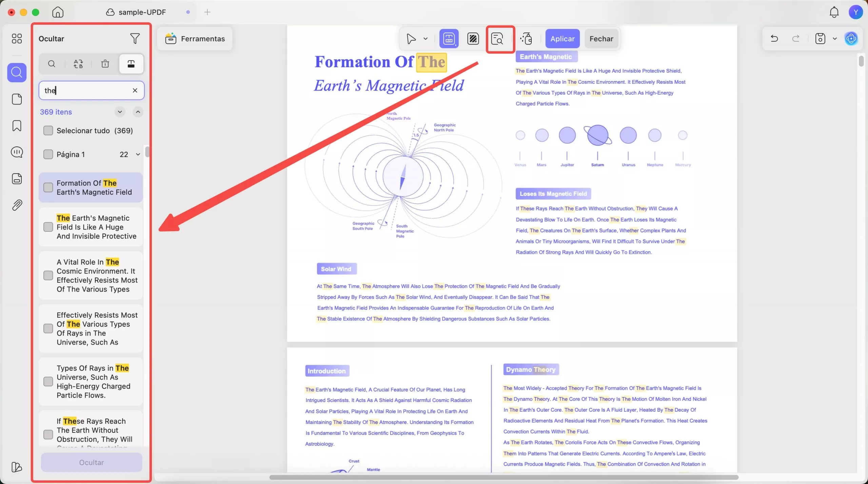Select the cursor pointer tool
The width and height of the screenshot is (868, 484).
click(x=411, y=39)
